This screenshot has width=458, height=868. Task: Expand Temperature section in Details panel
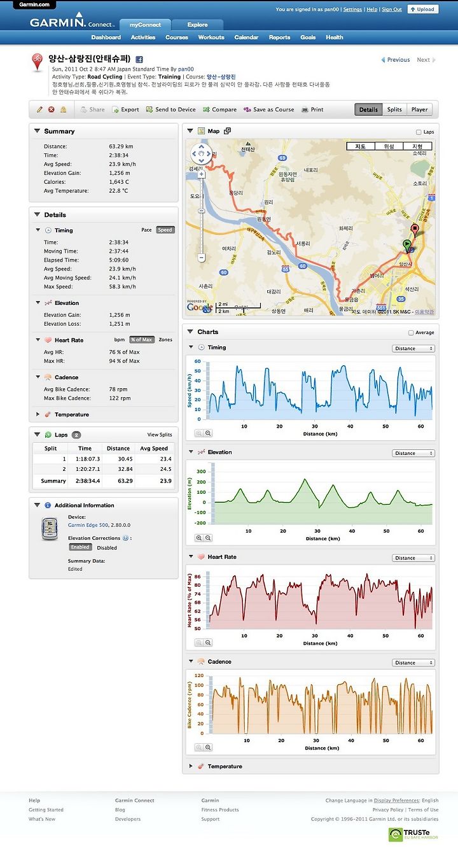click(38, 415)
